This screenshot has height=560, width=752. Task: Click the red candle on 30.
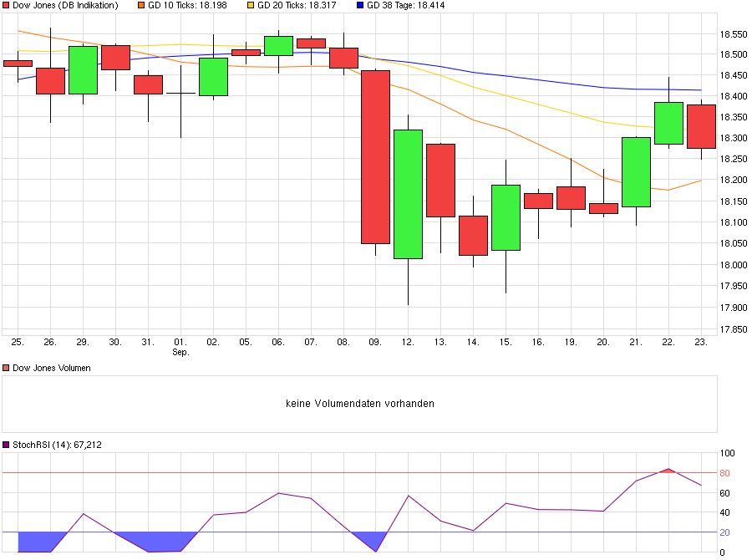click(115, 58)
